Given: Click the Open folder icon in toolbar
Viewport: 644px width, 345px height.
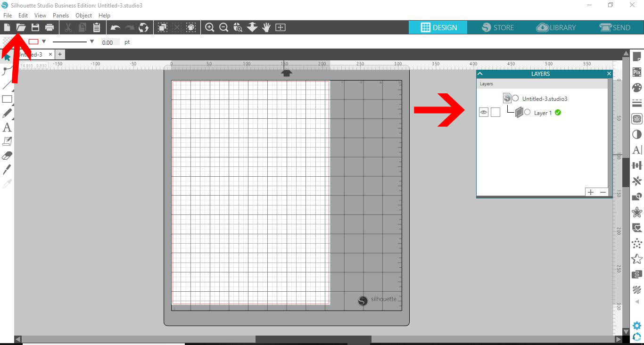Looking at the screenshot, I should (21, 27).
